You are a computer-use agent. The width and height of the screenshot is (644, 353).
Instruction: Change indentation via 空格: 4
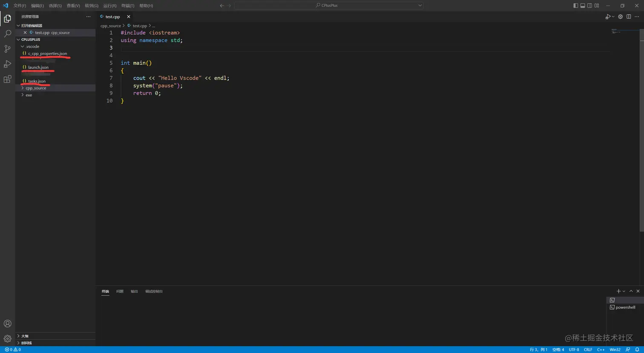pyautogui.click(x=558, y=350)
